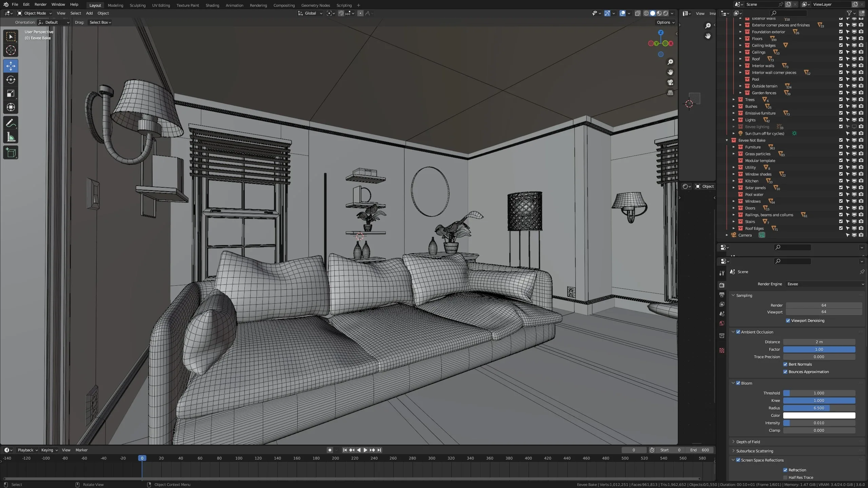Select the Measure tool
This screenshot has width=868, height=488.
click(11, 137)
